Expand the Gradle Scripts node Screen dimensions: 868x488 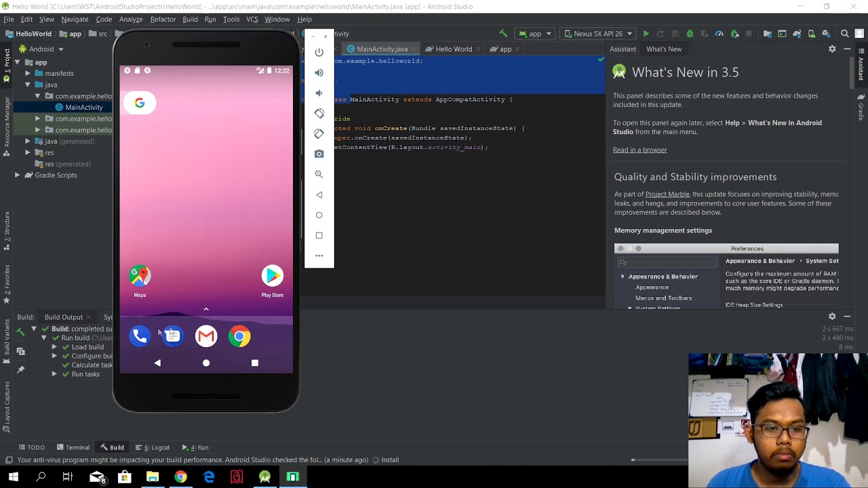tap(17, 175)
